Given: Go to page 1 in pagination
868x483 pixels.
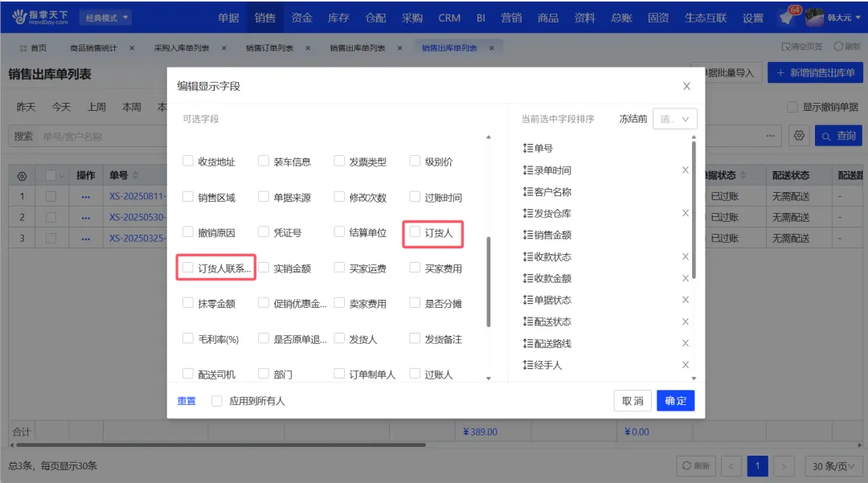Looking at the screenshot, I should tap(757, 466).
